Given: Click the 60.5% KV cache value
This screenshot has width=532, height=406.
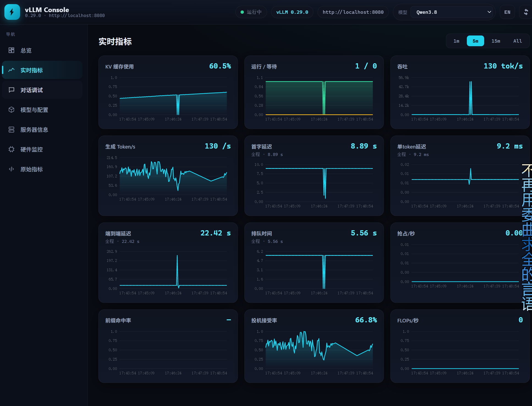Looking at the screenshot, I should tap(220, 66).
